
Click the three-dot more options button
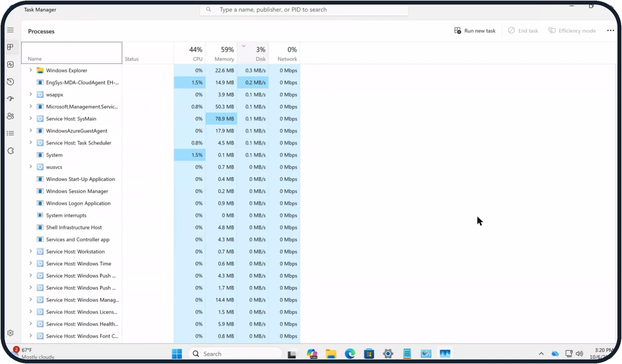[611, 31]
